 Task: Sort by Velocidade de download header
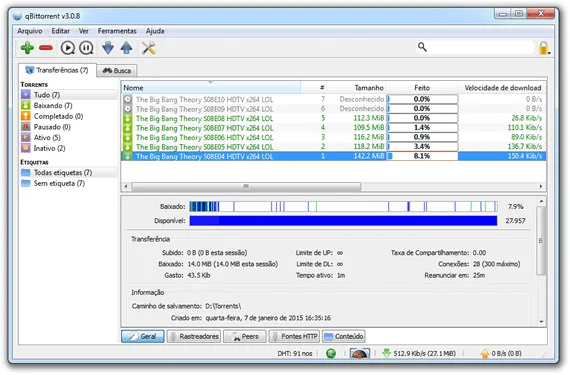pyautogui.click(x=502, y=88)
